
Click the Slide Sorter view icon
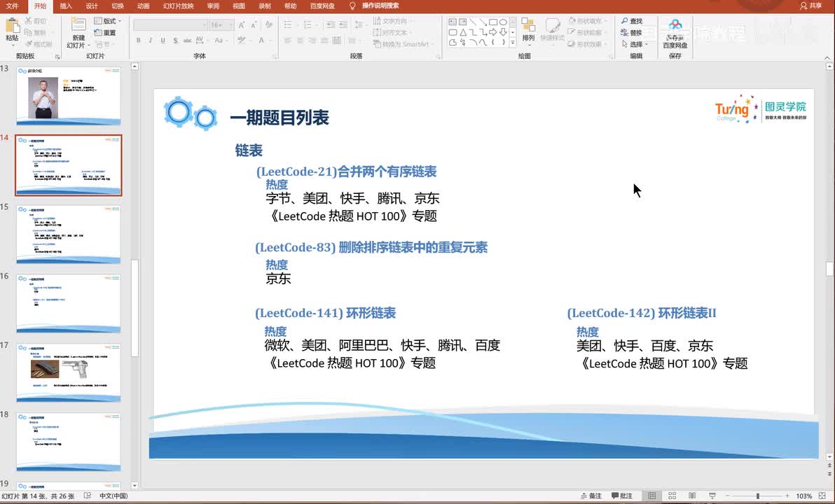click(672, 496)
